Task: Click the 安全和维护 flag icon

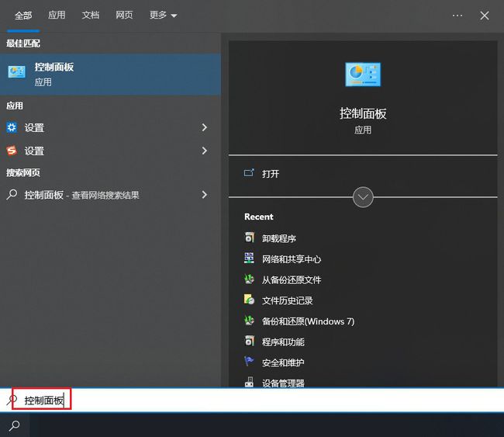Action: (x=249, y=362)
